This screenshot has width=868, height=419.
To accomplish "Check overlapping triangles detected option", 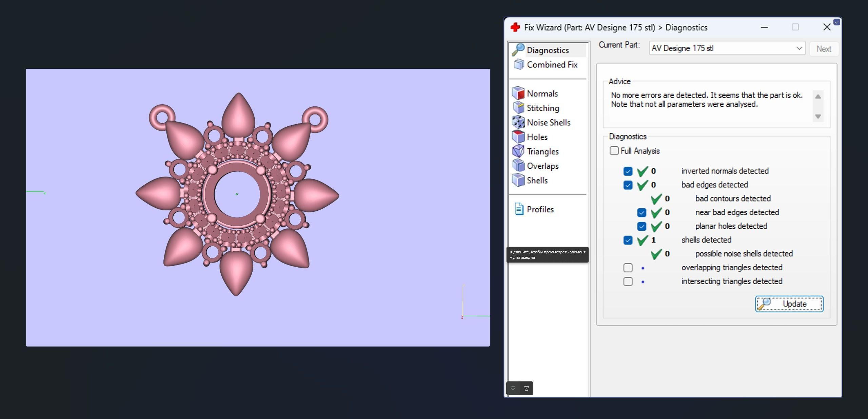I will [x=628, y=268].
